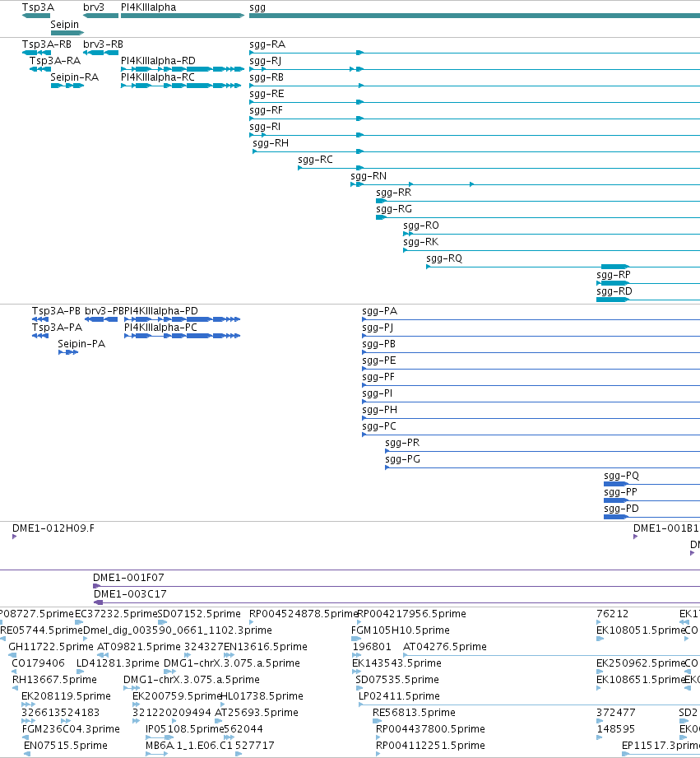700x758 pixels.
Task: Click protein sgg-PG
Action: pos(402,458)
